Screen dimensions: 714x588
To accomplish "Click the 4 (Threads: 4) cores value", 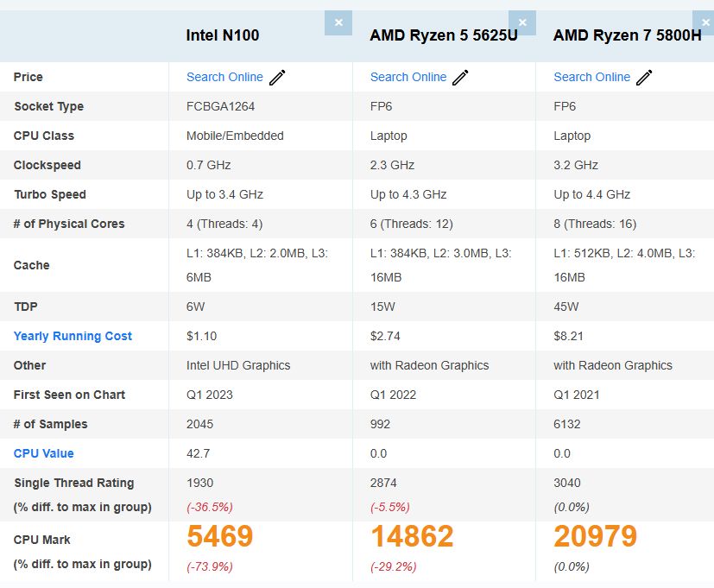I will (224, 224).
